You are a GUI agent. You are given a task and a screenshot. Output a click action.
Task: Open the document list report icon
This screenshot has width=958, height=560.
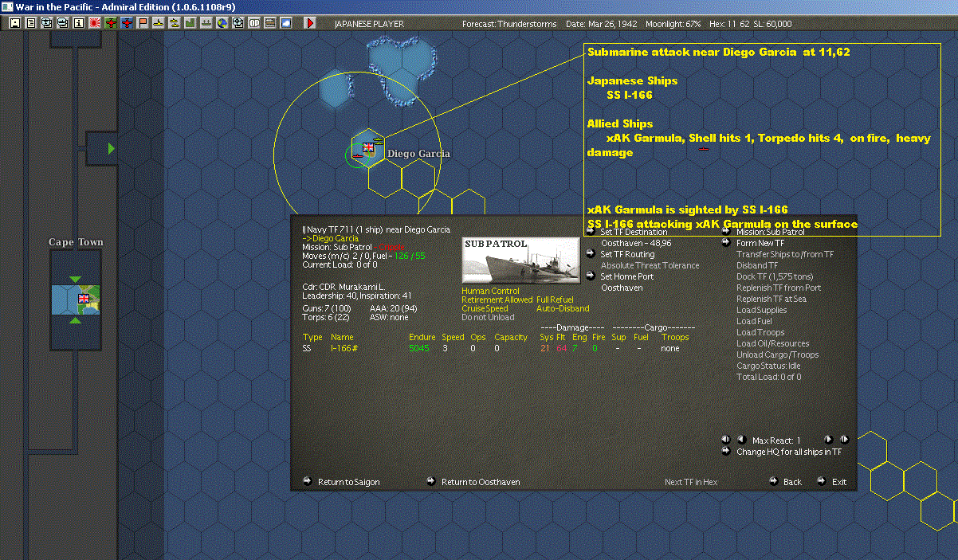(x=31, y=24)
